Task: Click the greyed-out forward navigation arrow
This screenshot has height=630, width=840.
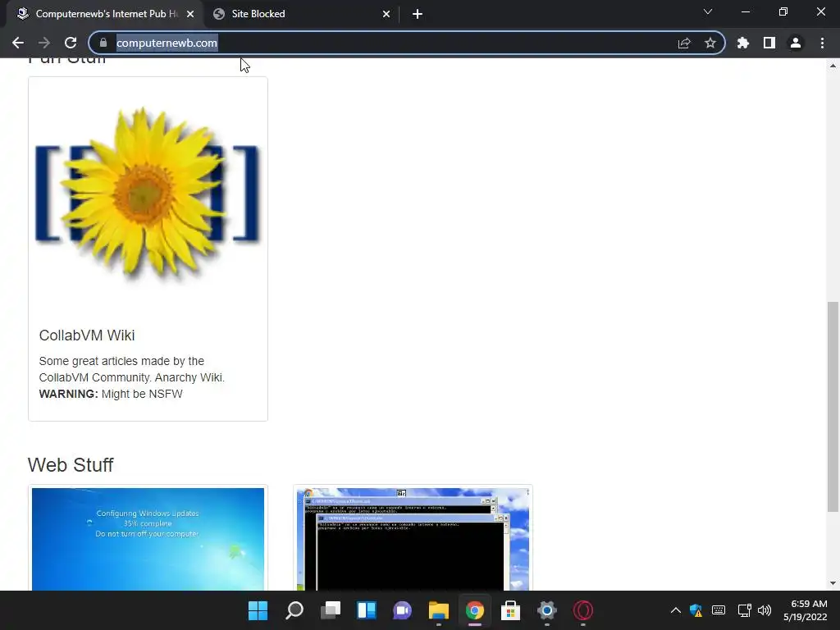Action: coord(44,43)
